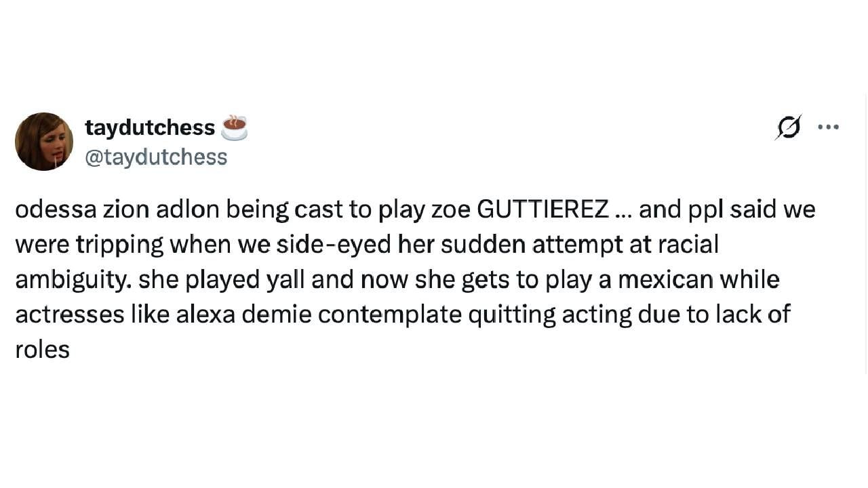Click the word GUTTIEREZ in the tweet

[542, 210]
